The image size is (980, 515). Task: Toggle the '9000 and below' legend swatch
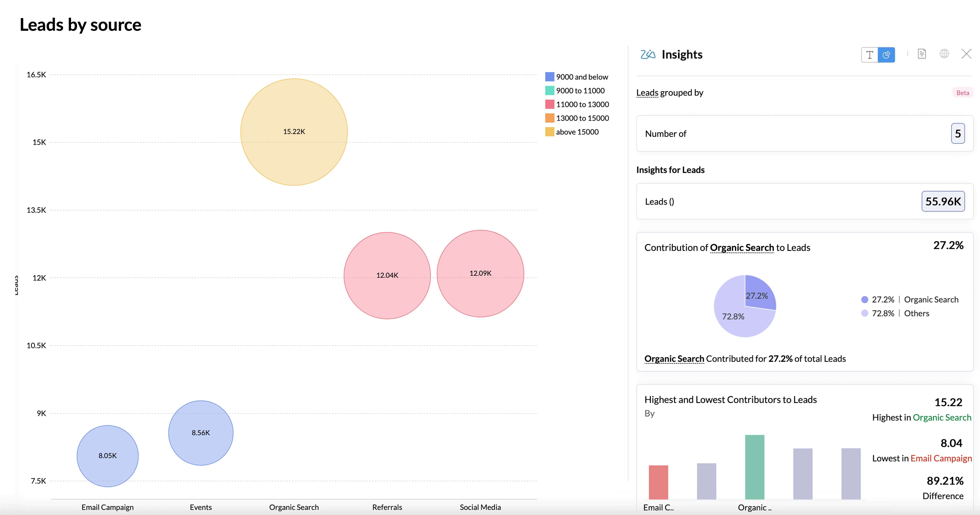pos(549,77)
